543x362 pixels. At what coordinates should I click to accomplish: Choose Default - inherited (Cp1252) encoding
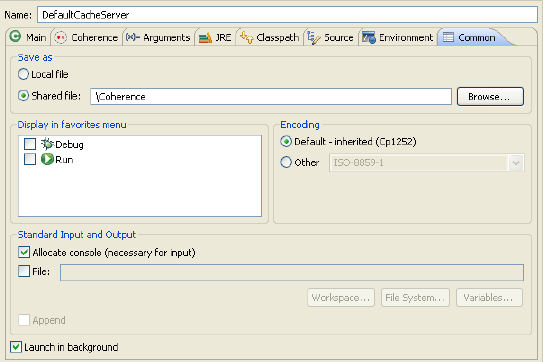pyautogui.click(x=286, y=141)
